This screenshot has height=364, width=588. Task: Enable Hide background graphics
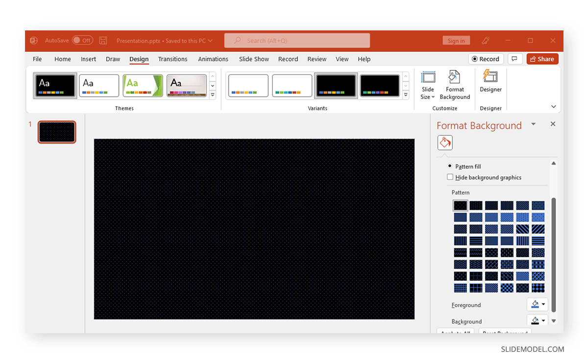tap(450, 177)
